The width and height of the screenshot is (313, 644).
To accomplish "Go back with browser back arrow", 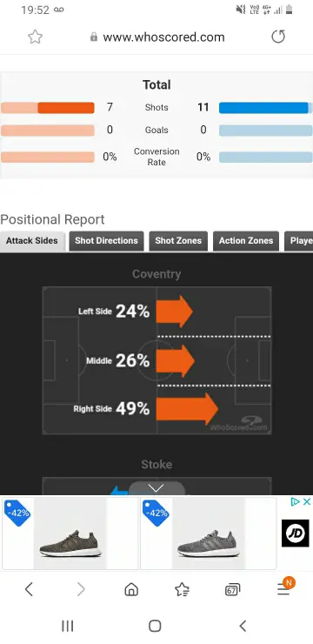I will pyautogui.click(x=29, y=590).
